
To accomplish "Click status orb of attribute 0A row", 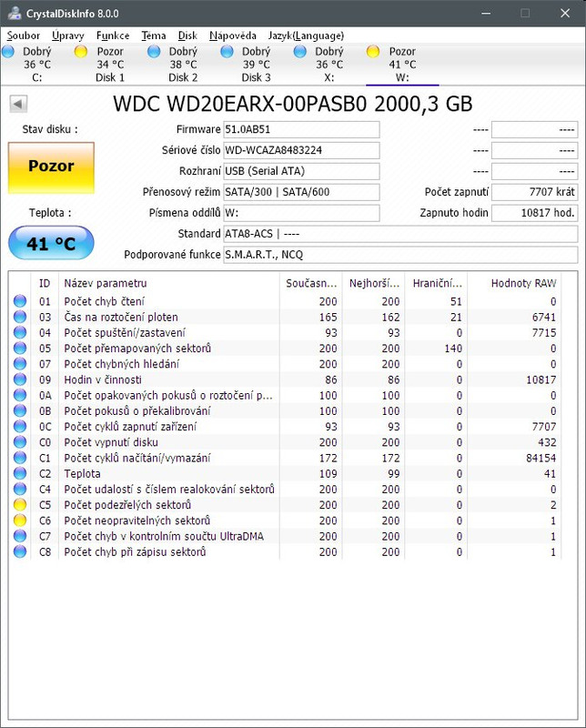I will 20,395.
